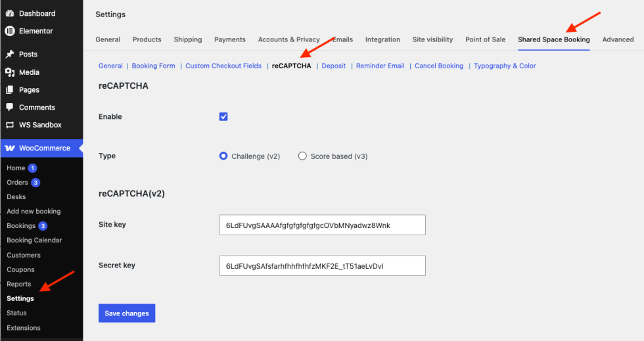Open the Bookings submenu item
Viewport: 644px width, 341px height.
click(21, 226)
